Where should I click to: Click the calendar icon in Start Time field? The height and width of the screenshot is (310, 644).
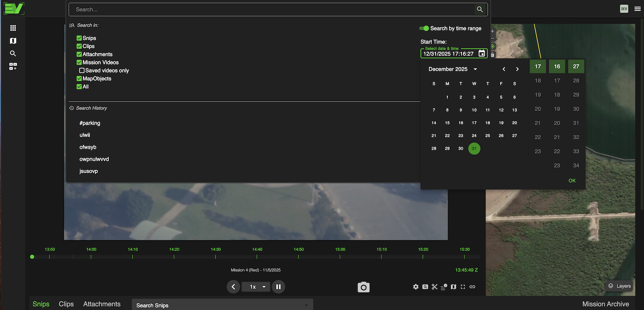point(482,54)
